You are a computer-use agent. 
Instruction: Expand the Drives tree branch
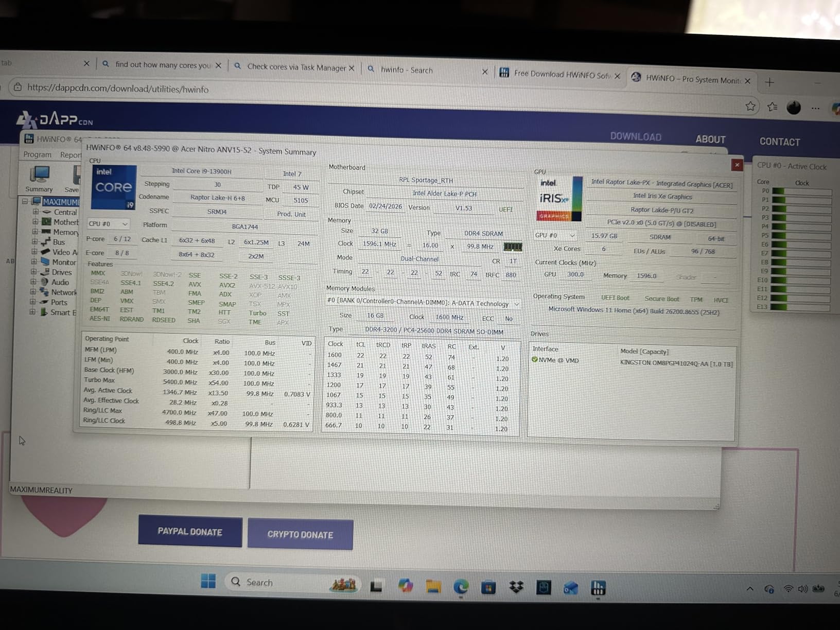pyautogui.click(x=34, y=272)
